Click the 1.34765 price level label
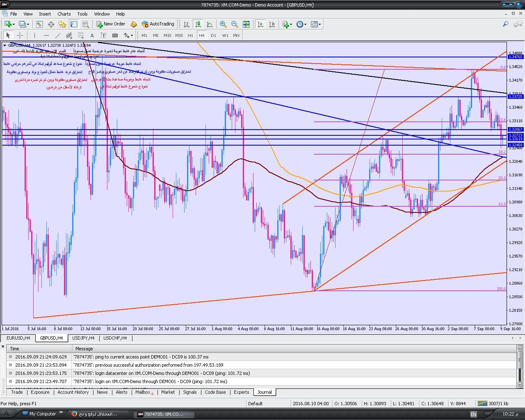The height and width of the screenshot is (420, 525). click(x=515, y=57)
